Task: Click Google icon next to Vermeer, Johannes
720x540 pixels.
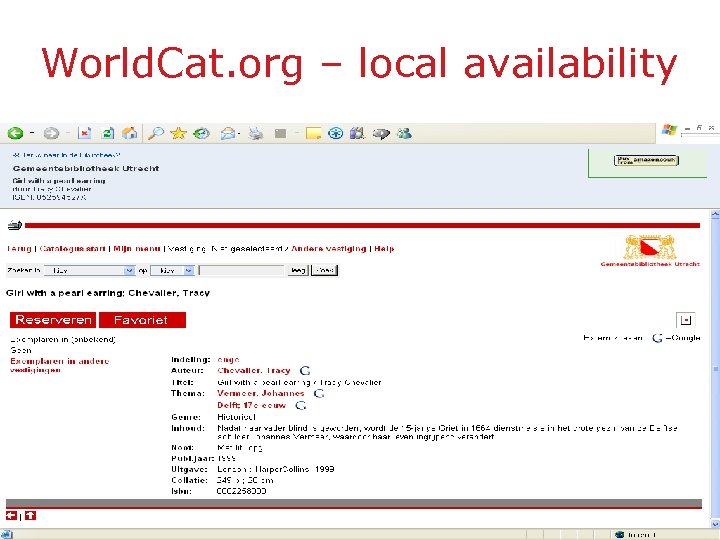Action: (319, 394)
